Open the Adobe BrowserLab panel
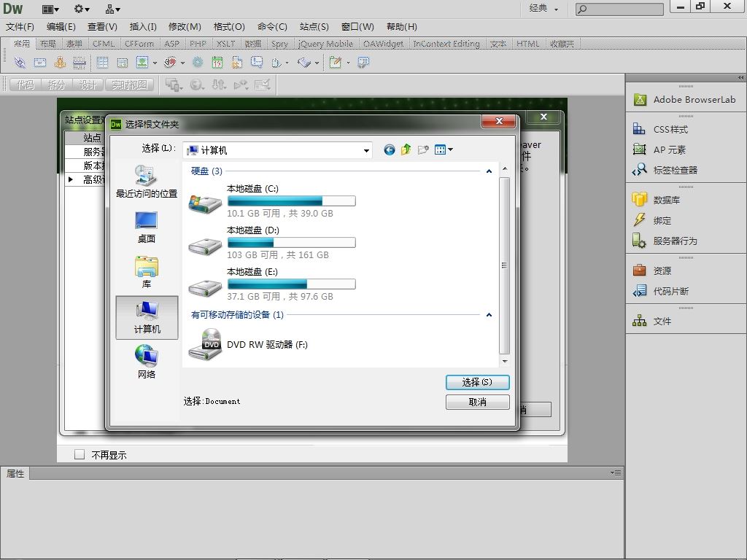The height and width of the screenshot is (560, 747). pos(686,100)
